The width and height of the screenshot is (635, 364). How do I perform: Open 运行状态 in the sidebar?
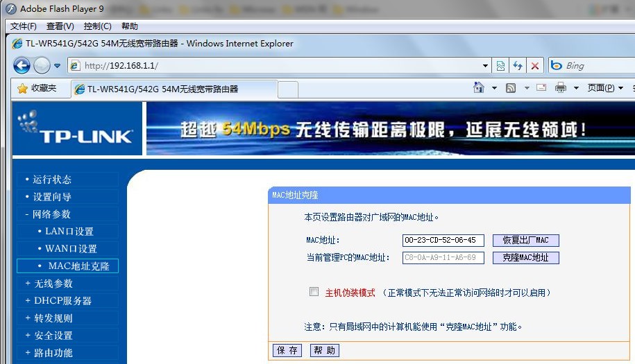(51, 180)
